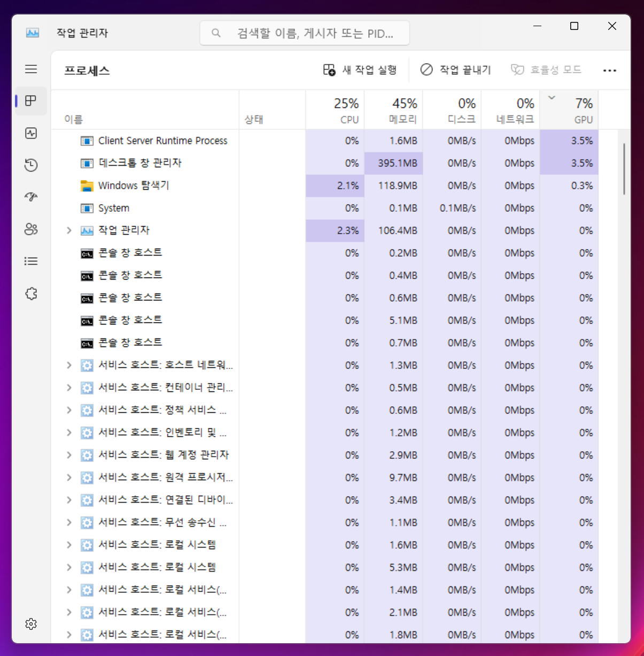Click the process search input field
This screenshot has height=656, width=644.
[305, 33]
